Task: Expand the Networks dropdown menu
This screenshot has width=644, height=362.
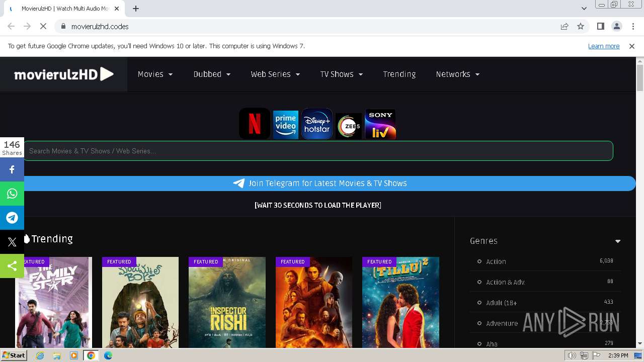Action: tap(457, 74)
